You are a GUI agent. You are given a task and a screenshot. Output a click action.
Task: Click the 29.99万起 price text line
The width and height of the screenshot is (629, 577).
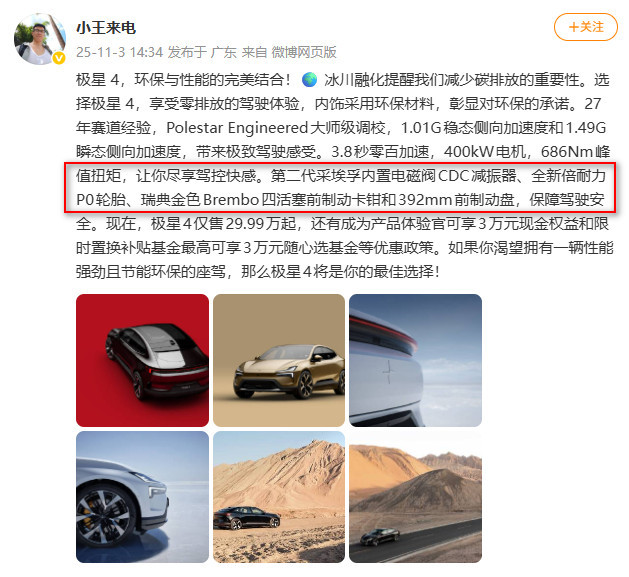point(343,223)
